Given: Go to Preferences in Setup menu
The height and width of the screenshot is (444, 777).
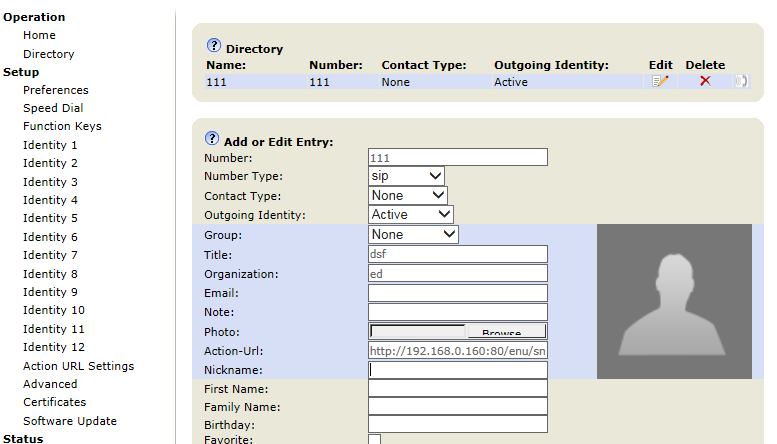Looking at the screenshot, I should [55, 90].
